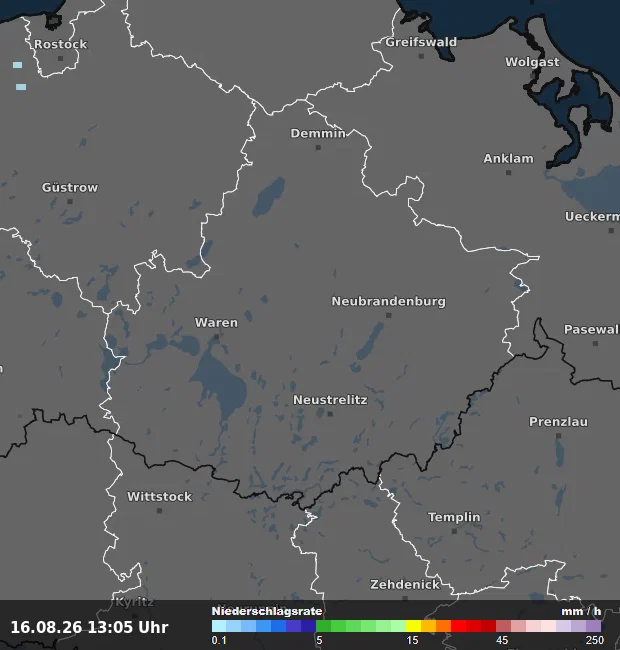Click the Neustrelitz city marker square
The width and height of the screenshot is (620, 650).
330,414
